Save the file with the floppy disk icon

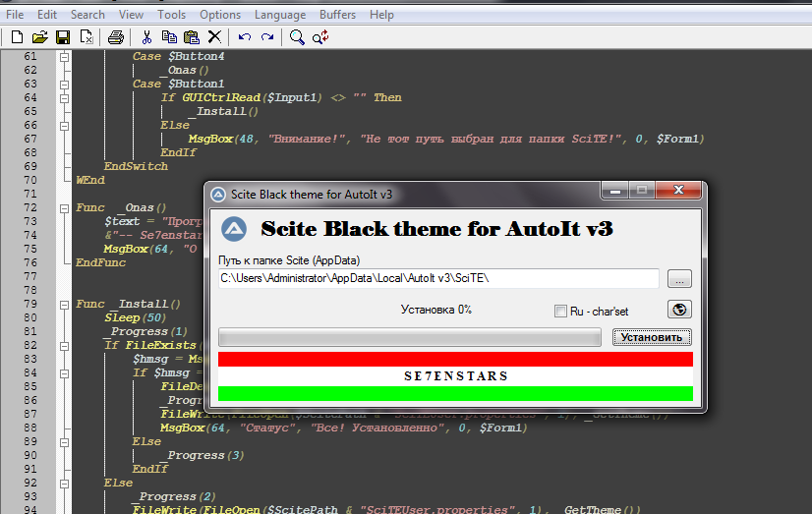[x=62, y=37]
